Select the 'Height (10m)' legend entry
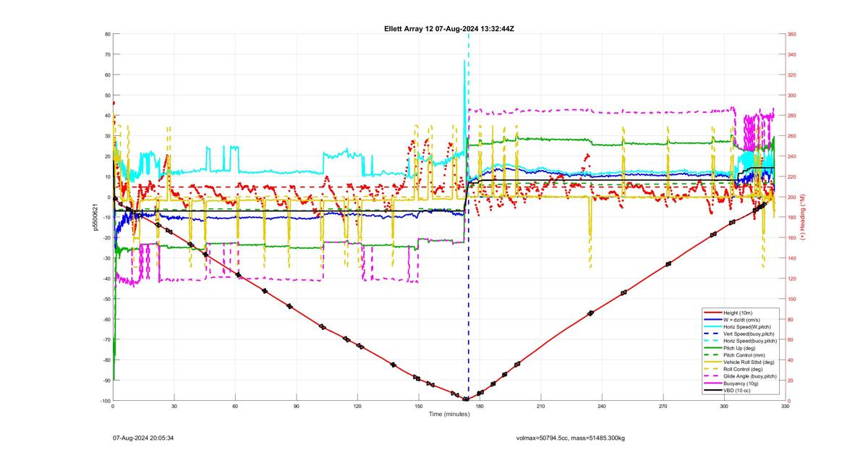Image resolution: width=868 pixels, height=450 pixels. coord(738,313)
